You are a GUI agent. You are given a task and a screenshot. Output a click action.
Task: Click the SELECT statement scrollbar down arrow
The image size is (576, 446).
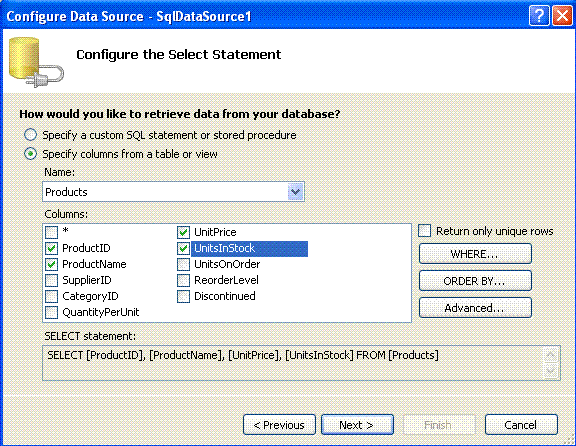(x=551, y=371)
